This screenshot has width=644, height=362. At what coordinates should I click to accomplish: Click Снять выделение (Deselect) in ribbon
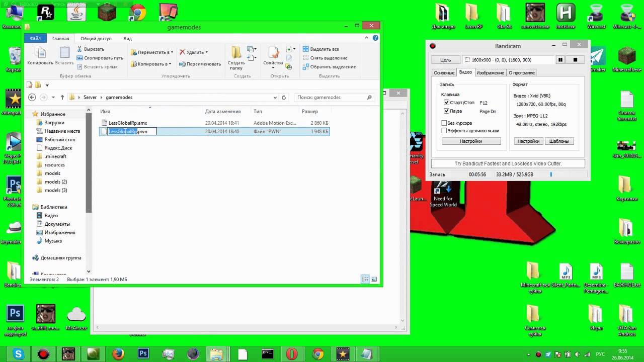(325, 58)
